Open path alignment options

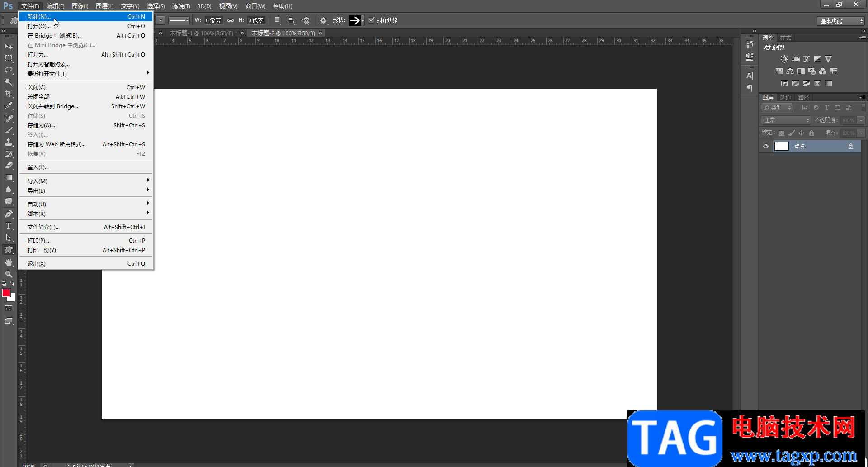click(291, 20)
